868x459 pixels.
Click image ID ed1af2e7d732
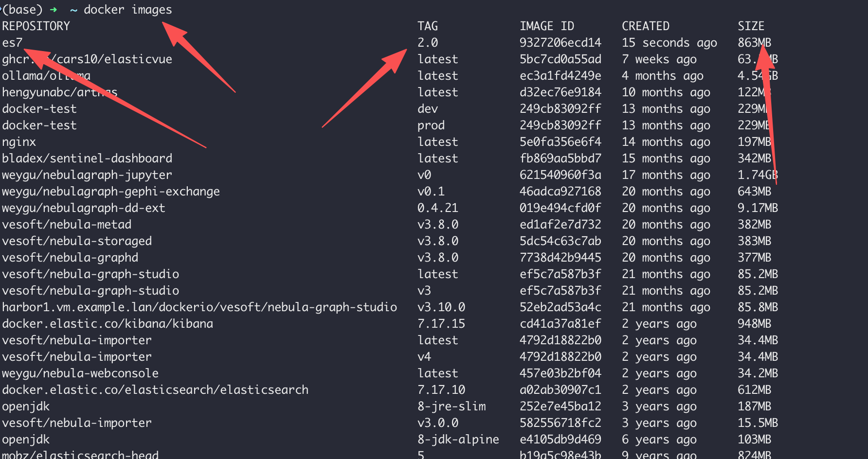tap(561, 225)
